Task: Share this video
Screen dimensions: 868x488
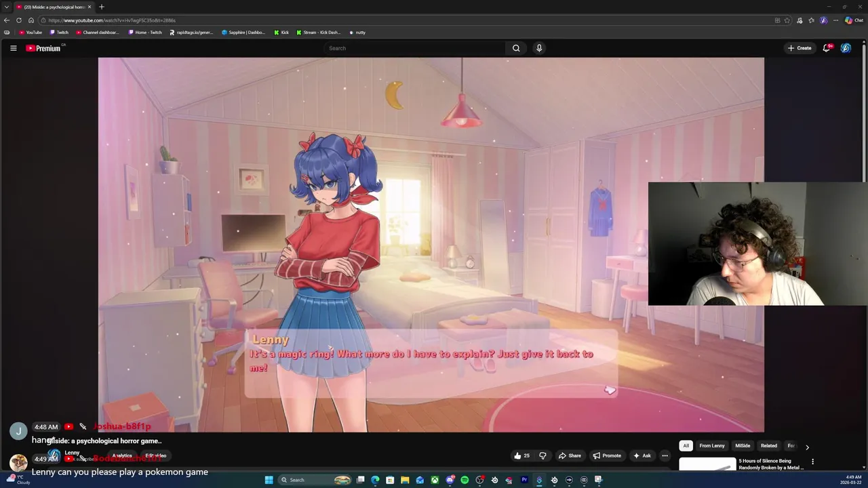Action: click(x=570, y=455)
